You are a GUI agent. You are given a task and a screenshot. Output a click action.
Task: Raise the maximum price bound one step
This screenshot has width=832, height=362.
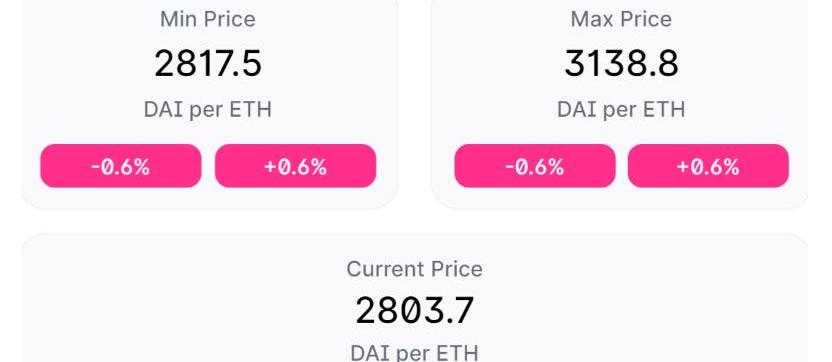point(708,166)
